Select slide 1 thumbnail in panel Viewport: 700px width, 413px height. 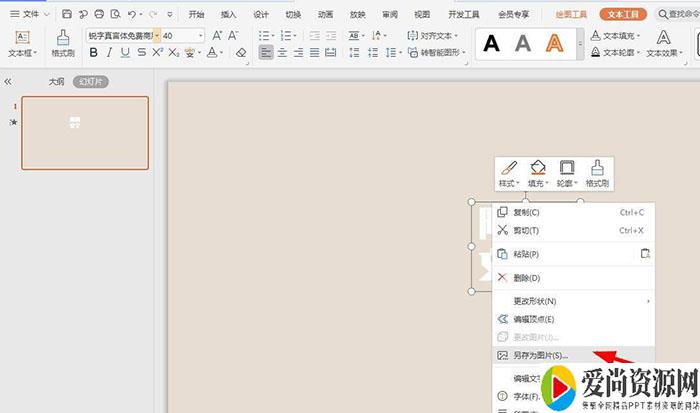85,132
